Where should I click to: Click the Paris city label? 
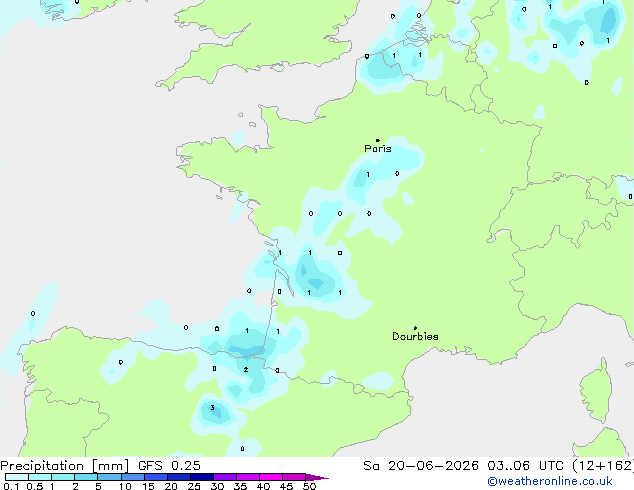point(378,149)
